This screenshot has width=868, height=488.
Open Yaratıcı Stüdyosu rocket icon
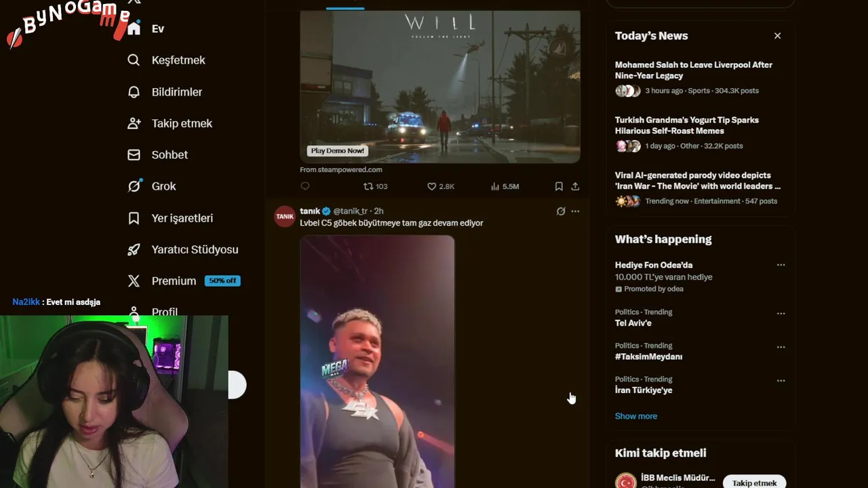pos(134,249)
